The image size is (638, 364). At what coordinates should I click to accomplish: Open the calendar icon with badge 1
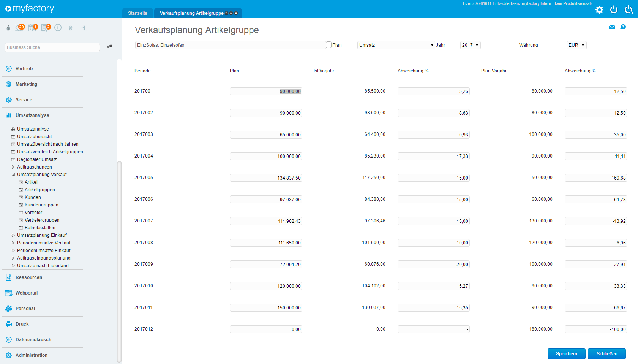(33, 28)
